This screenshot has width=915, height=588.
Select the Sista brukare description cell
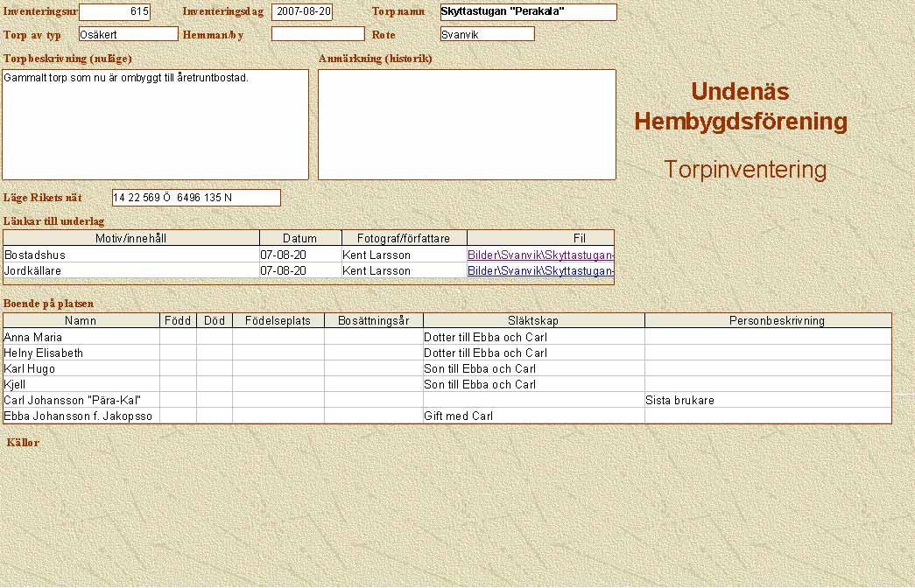tap(768, 401)
